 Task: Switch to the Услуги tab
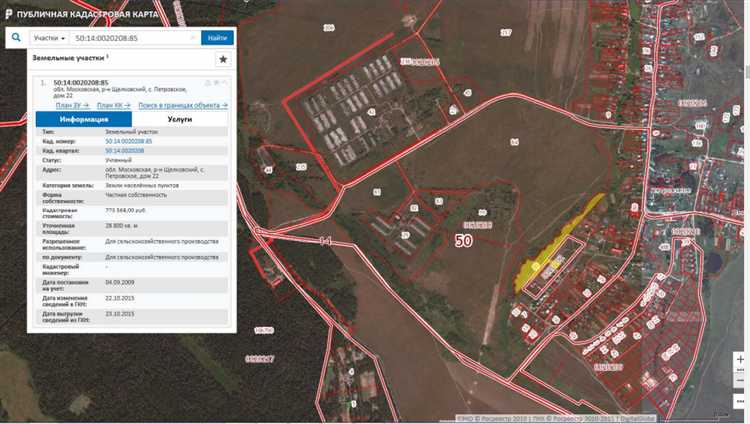point(180,119)
